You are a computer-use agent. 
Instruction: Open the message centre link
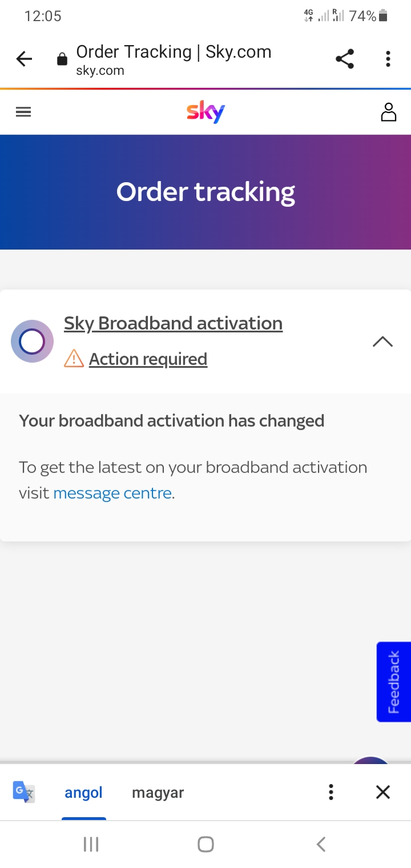coord(112,493)
